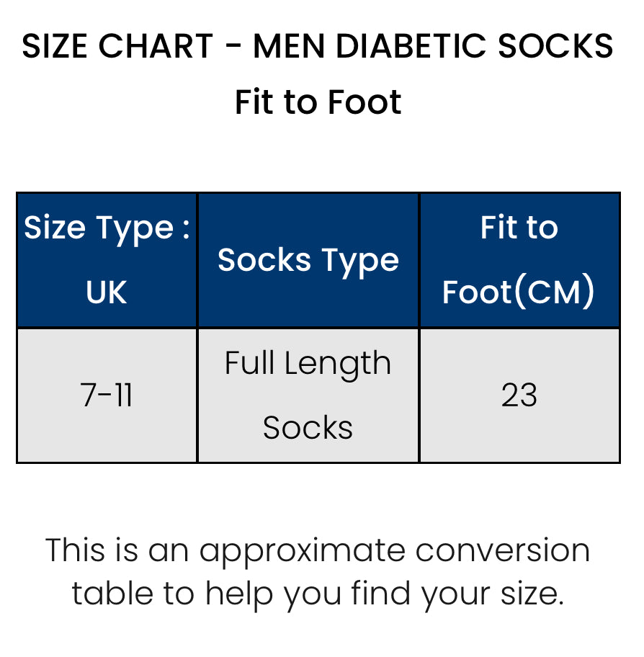Click the "SIZE CHART" words in the title
This screenshot has width=644, height=657.
point(117,48)
